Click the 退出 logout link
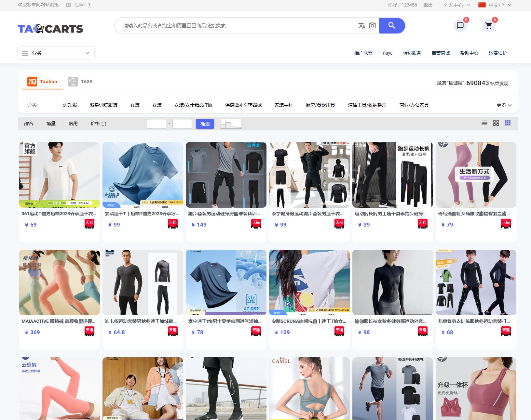This screenshot has height=420, width=531. click(428, 5)
